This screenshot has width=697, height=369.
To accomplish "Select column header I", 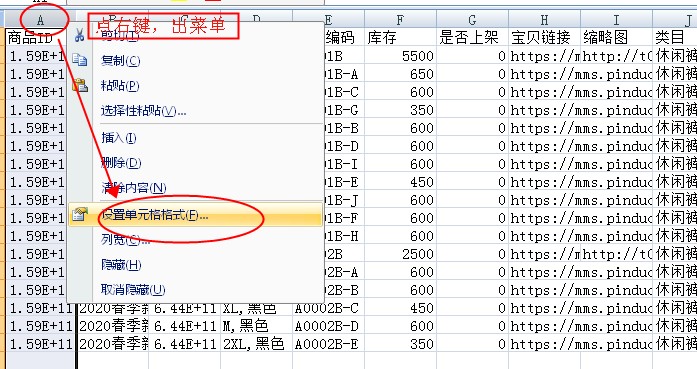I will tap(616, 20).
